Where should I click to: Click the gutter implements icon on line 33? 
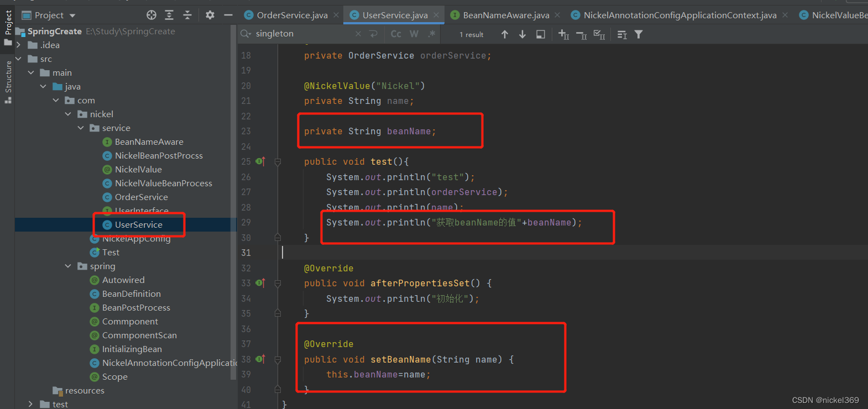coord(260,283)
